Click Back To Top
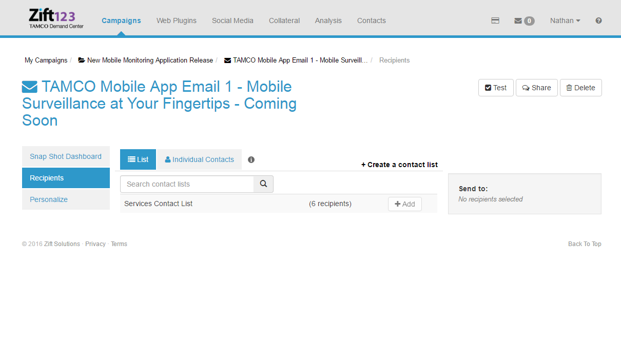Image resolution: width=621 pixels, height=364 pixels. point(585,244)
